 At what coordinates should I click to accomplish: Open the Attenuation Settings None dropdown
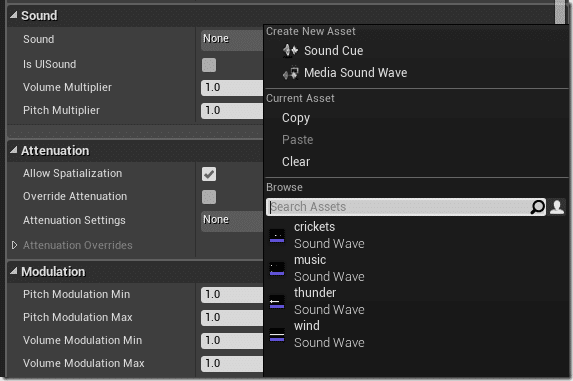pos(232,221)
